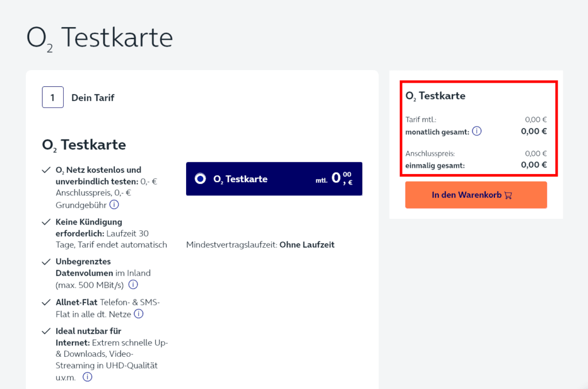Click the step 1 Dein Tarif indicator
Image resolution: width=588 pixels, height=389 pixels.
(x=52, y=97)
